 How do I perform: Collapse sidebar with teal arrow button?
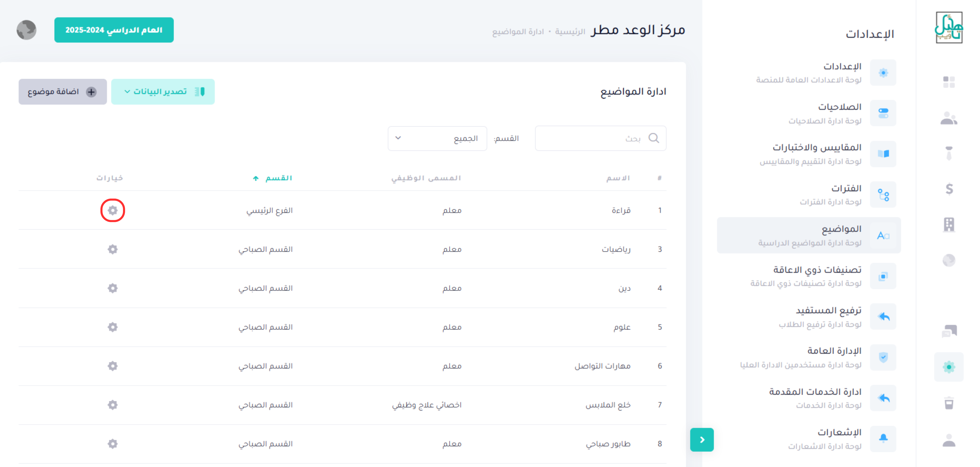coord(702,440)
